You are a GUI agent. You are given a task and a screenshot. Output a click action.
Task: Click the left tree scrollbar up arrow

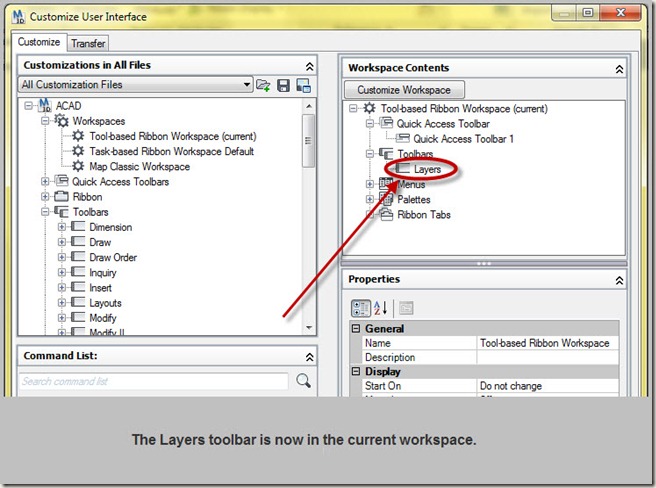coord(309,106)
